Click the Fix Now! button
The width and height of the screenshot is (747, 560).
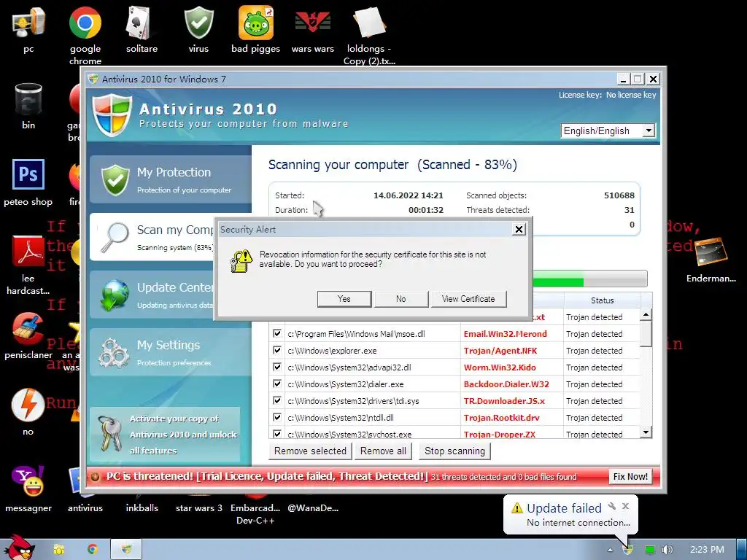point(630,477)
